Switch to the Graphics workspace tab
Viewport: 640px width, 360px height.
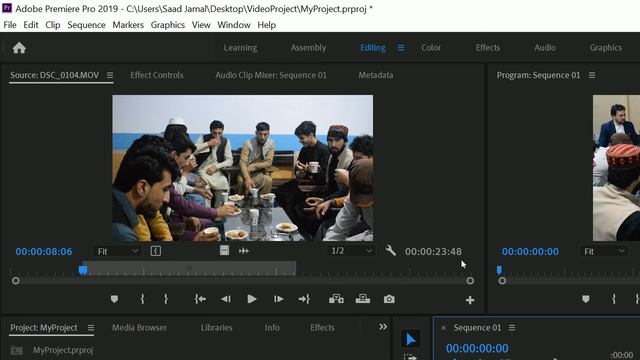click(x=606, y=48)
